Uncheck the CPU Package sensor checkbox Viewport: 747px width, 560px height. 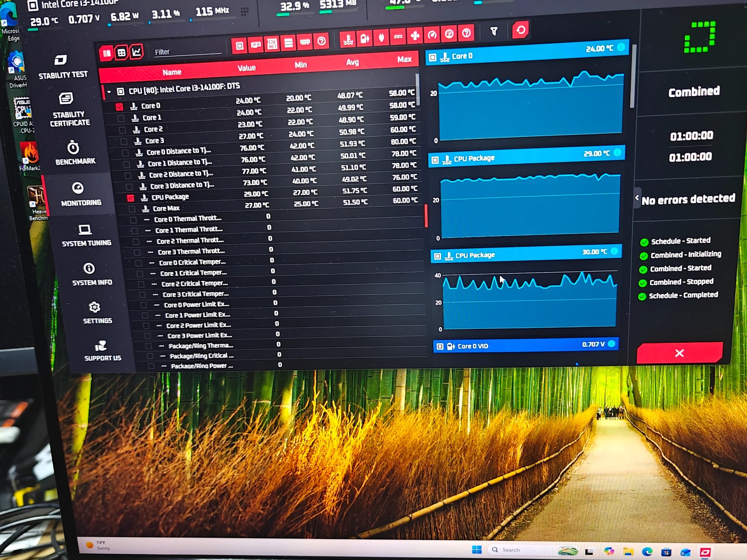(x=131, y=198)
